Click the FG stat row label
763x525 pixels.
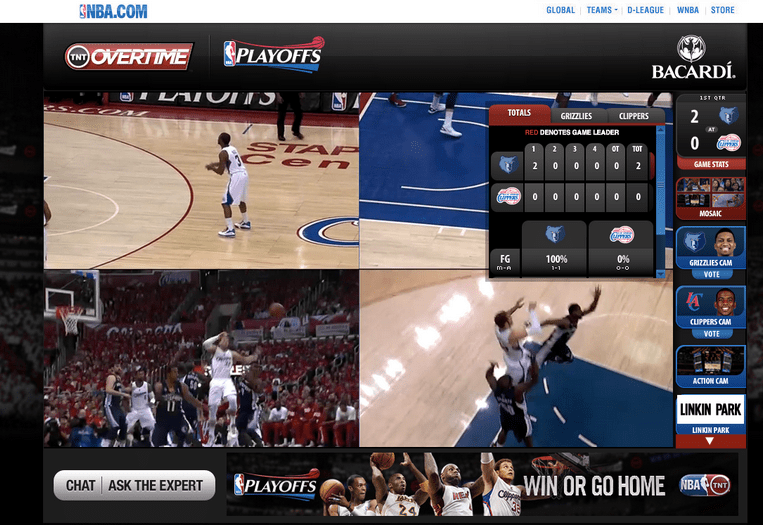(x=505, y=262)
